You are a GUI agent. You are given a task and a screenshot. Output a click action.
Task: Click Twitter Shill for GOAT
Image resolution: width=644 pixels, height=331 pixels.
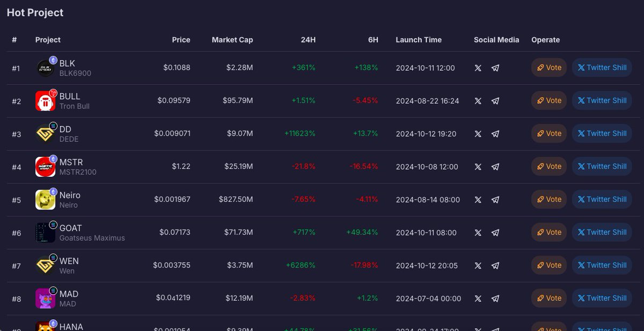[x=602, y=232]
